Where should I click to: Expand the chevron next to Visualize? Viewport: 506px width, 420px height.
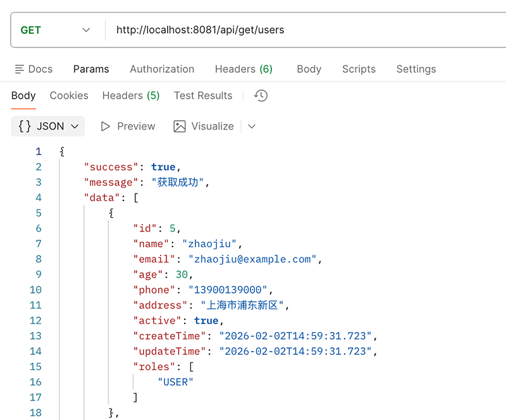pos(252,127)
